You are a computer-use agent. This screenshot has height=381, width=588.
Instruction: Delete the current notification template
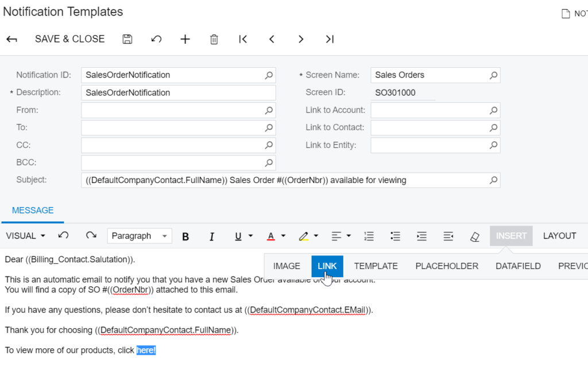pyautogui.click(x=214, y=39)
